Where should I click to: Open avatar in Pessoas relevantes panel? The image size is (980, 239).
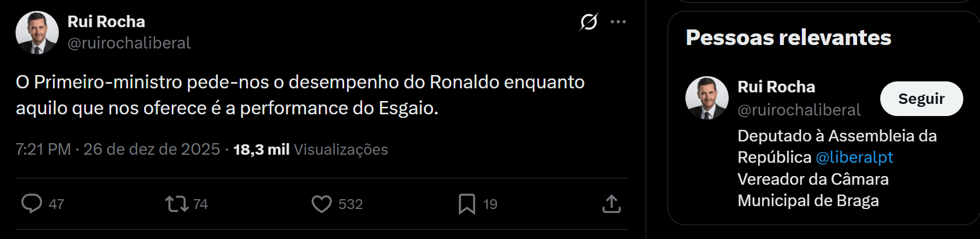707,98
